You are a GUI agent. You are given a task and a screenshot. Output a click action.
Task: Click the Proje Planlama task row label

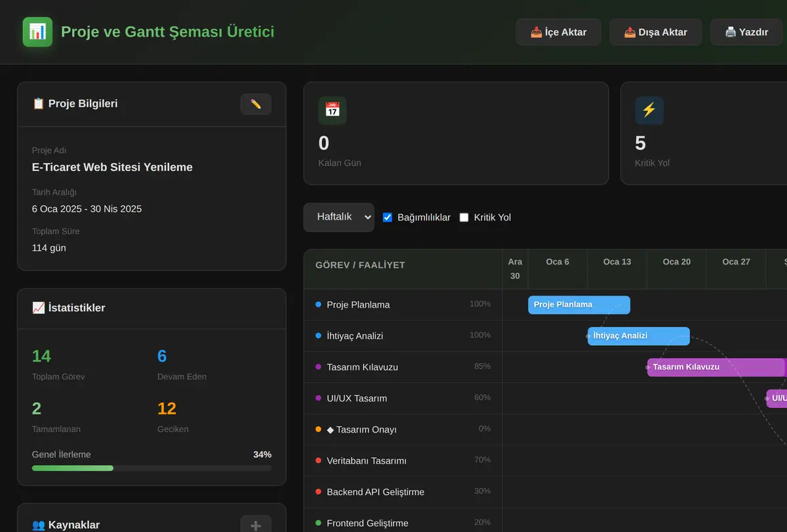tap(358, 304)
